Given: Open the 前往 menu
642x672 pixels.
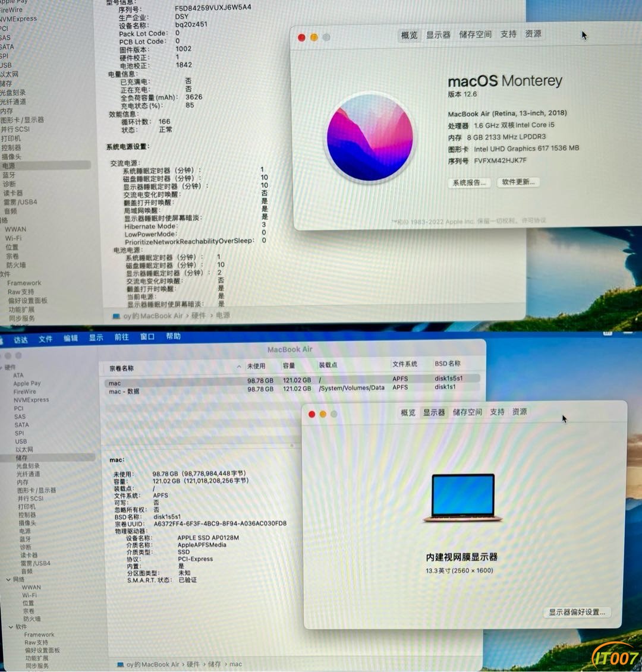Looking at the screenshot, I should click(122, 337).
